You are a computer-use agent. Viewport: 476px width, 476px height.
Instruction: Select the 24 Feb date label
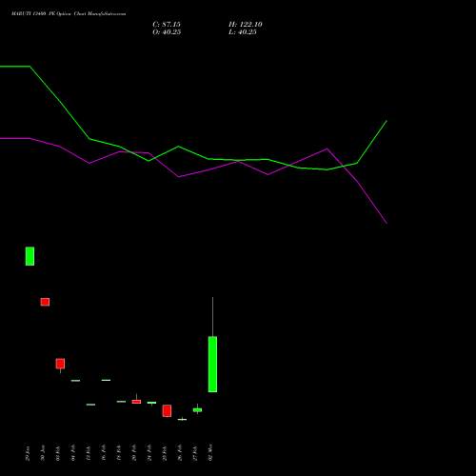point(149,453)
